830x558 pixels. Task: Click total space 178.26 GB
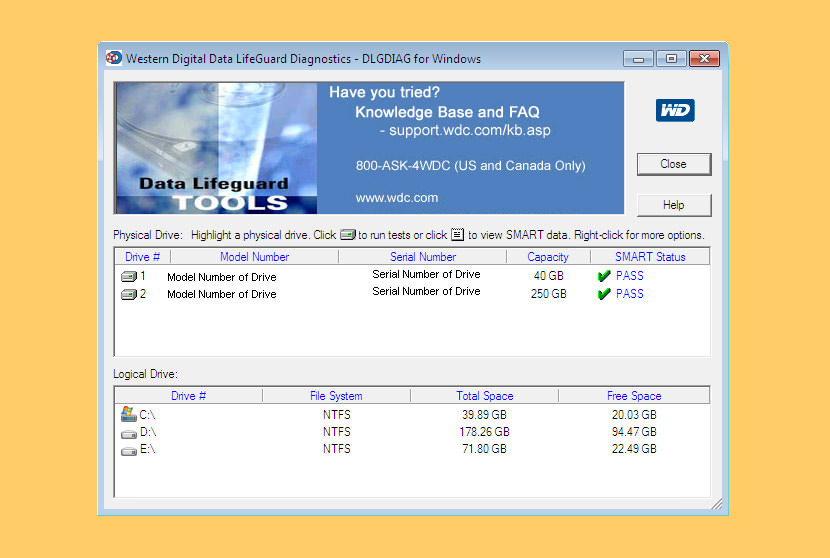pos(484,432)
